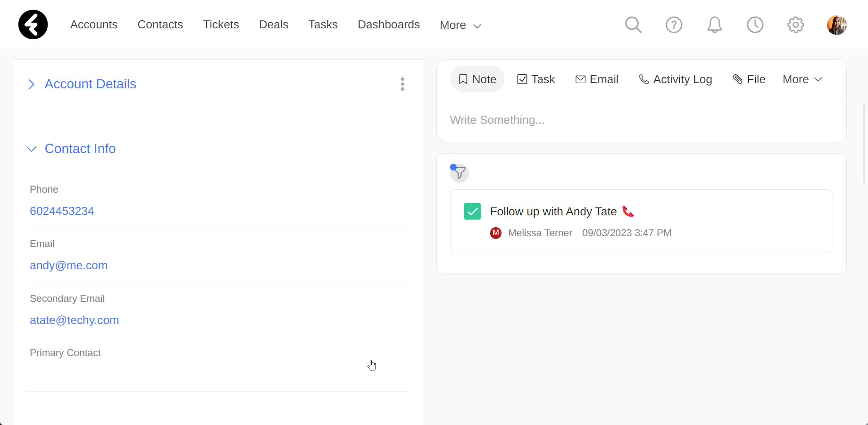The height and width of the screenshot is (425, 868).
Task: Go to the Tasks menu
Action: pyautogui.click(x=323, y=25)
